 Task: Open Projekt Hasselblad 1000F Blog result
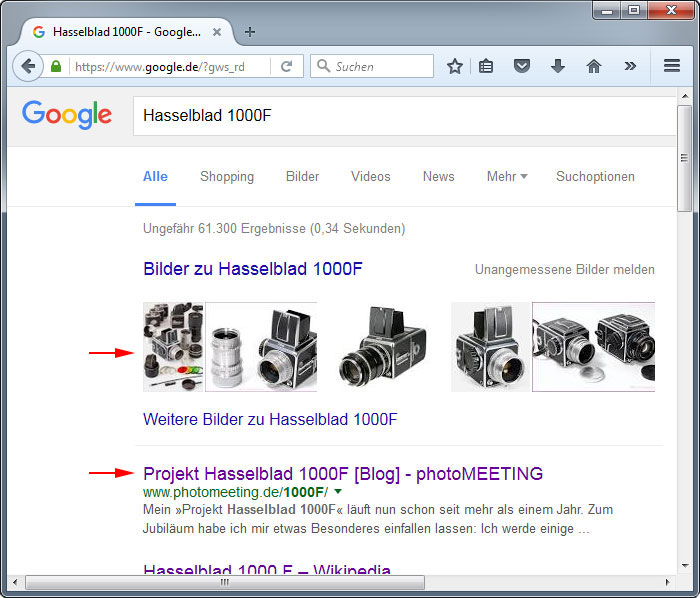pos(343,474)
